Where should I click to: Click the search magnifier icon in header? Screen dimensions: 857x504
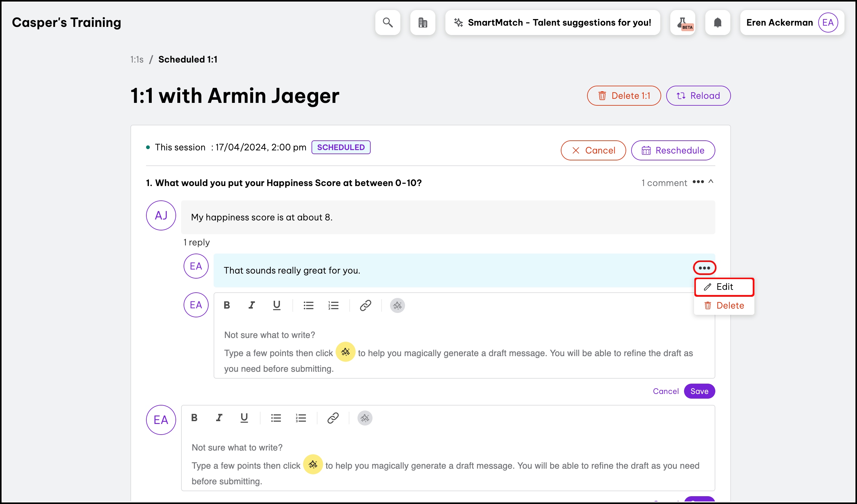pyautogui.click(x=388, y=23)
